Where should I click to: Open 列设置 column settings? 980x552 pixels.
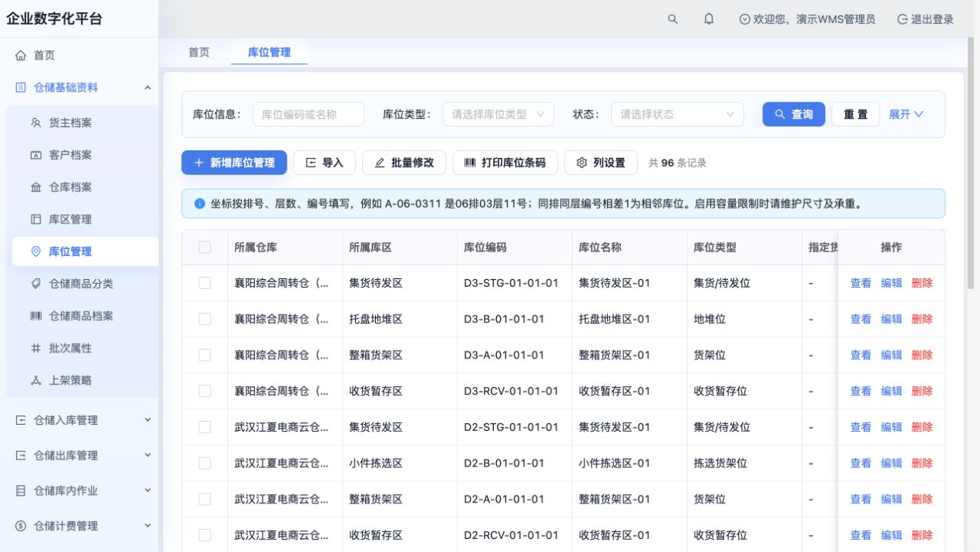pos(601,163)
